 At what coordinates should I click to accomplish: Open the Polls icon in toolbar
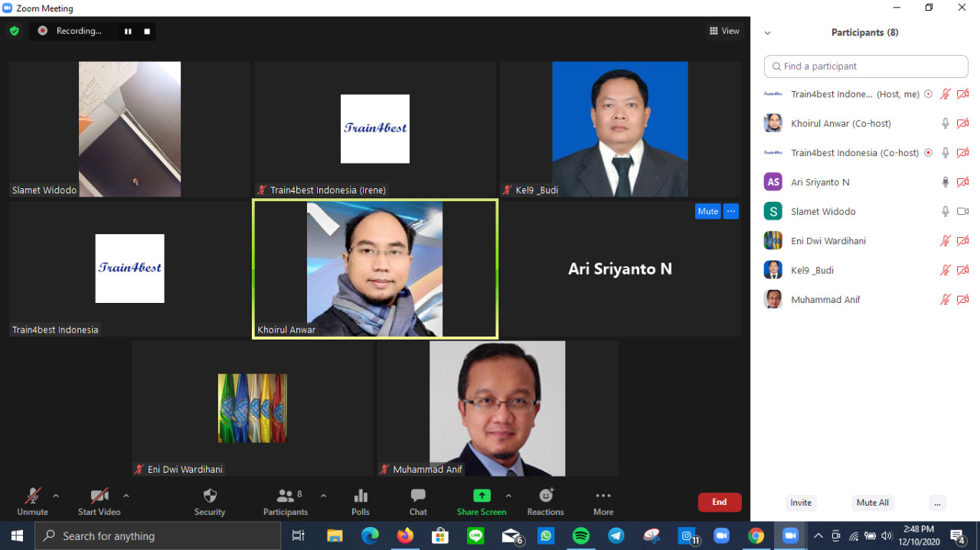(361, 502)
